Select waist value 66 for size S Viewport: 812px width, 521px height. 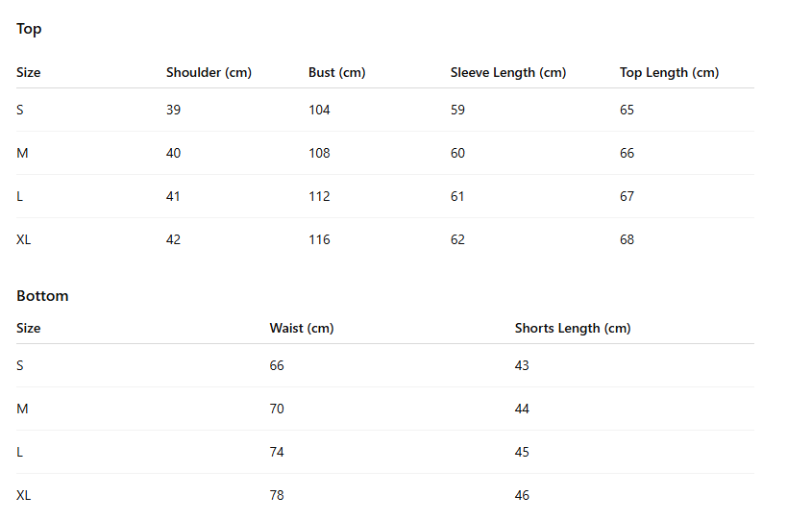click(x=277, y=365)
